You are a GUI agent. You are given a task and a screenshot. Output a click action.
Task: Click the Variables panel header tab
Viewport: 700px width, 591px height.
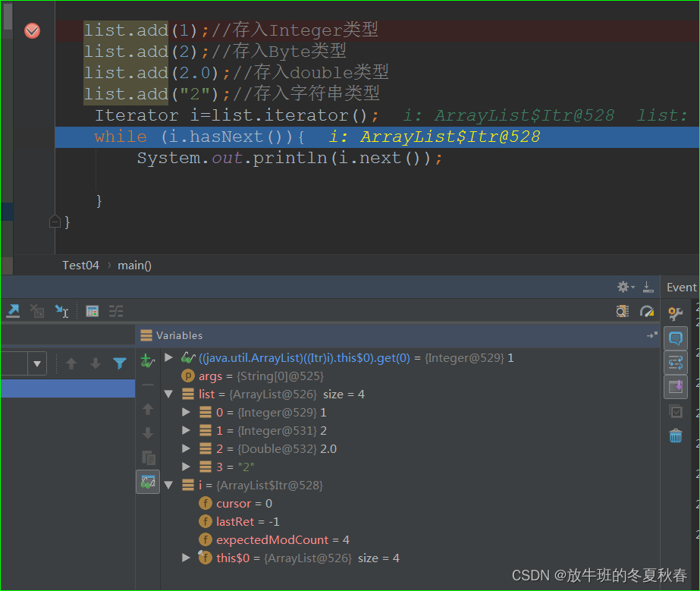coord(171,335)
